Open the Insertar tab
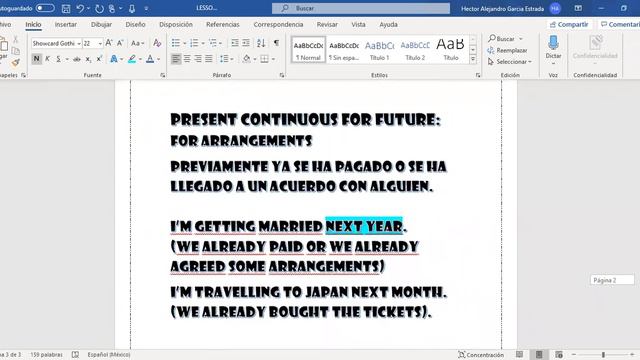640x360 pixels. [x=66, y=24]
